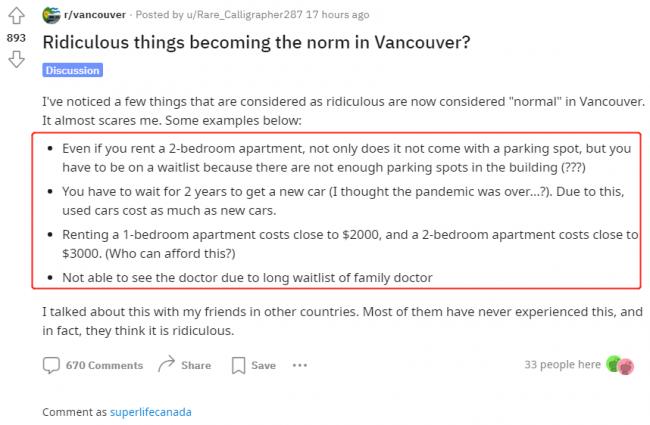Click the green avatar near people here
Screen dimensions: 650x425
pyautogui.click(x=614, y=365)
